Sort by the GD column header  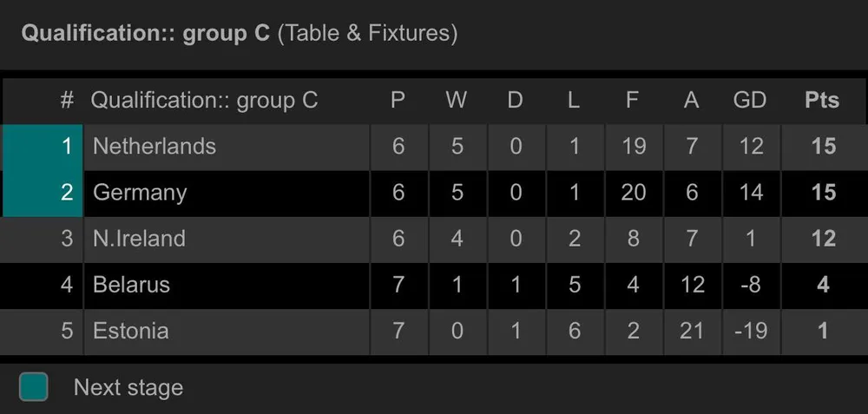pos(749,101)
